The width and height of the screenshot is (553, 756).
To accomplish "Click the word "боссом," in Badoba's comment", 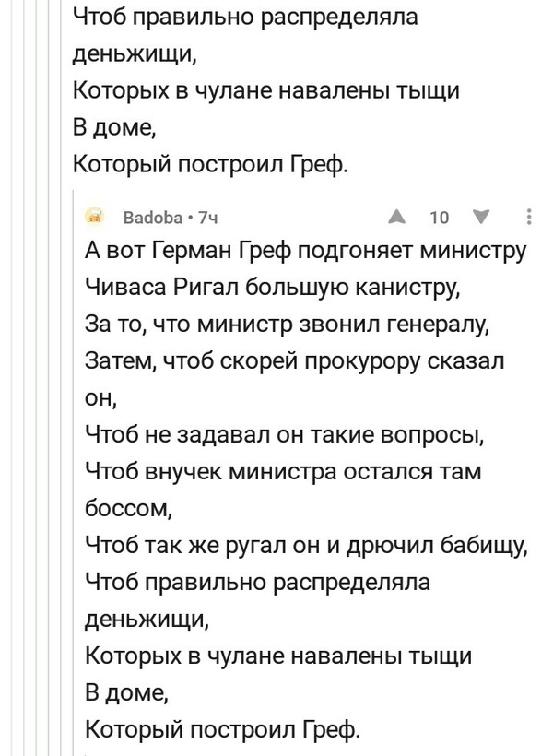I will pos(127,506).
